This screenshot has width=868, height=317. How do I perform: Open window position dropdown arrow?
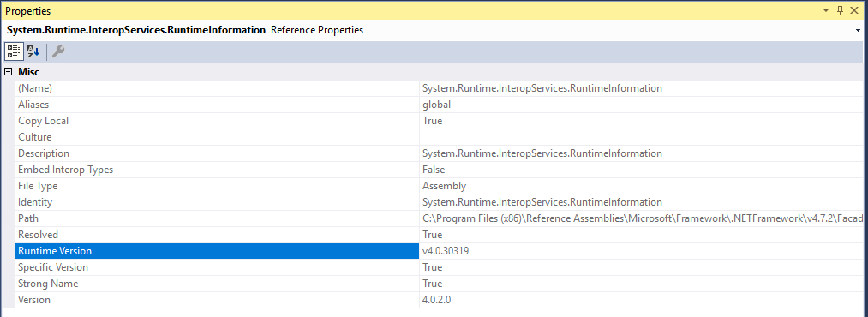pos(825,10)
